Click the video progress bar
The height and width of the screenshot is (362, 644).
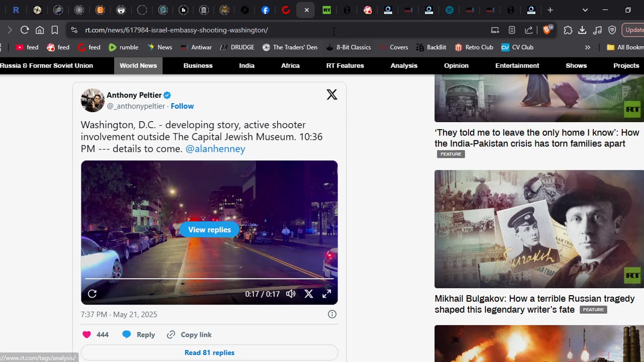click(209, 279)
